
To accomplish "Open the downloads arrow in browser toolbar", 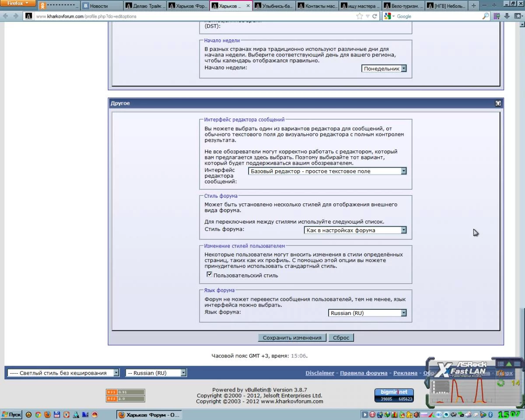I will pos(507,16).
